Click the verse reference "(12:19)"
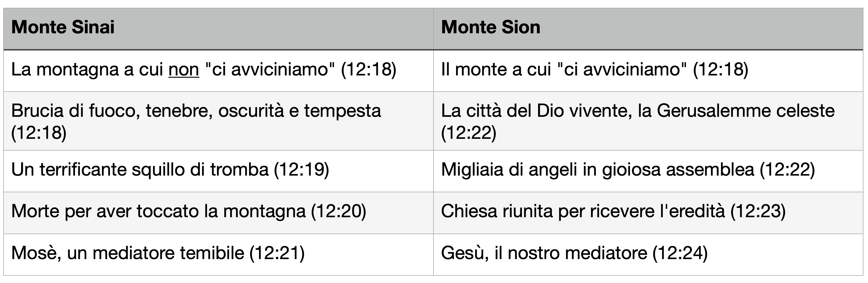The image size is (868, 283). (302, 170)
